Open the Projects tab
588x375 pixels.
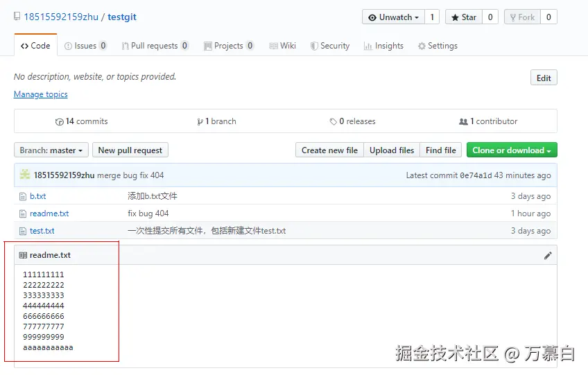coord(229,46)
